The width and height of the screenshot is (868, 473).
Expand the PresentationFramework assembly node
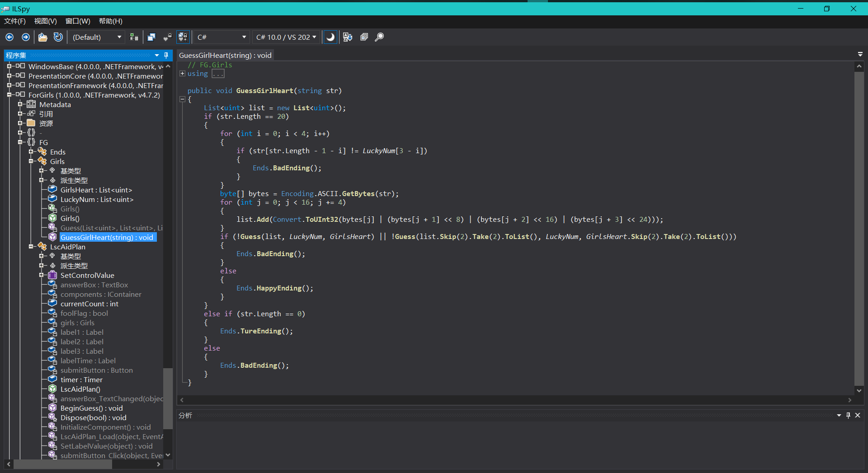[x=9, y=85]
